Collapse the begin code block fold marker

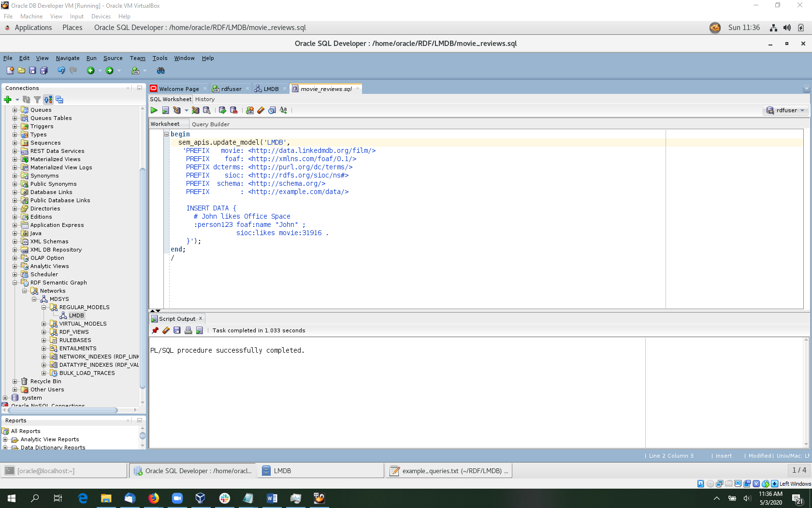[x=167, y=134]
